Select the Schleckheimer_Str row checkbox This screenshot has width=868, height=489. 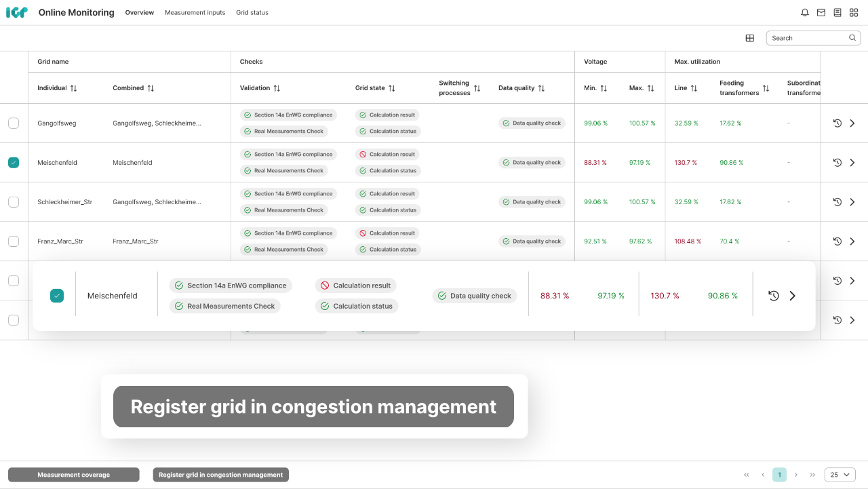[14, 201]
